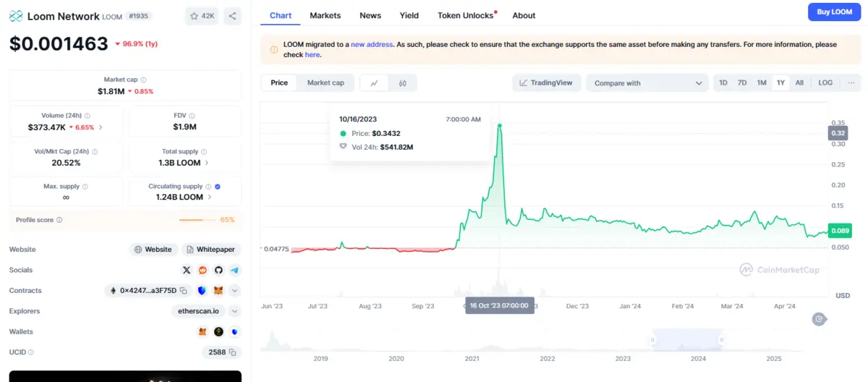Viewport: 868px width, 382px height.
Task: Open the Token Unlocks tab
Action: pos(464,15)
